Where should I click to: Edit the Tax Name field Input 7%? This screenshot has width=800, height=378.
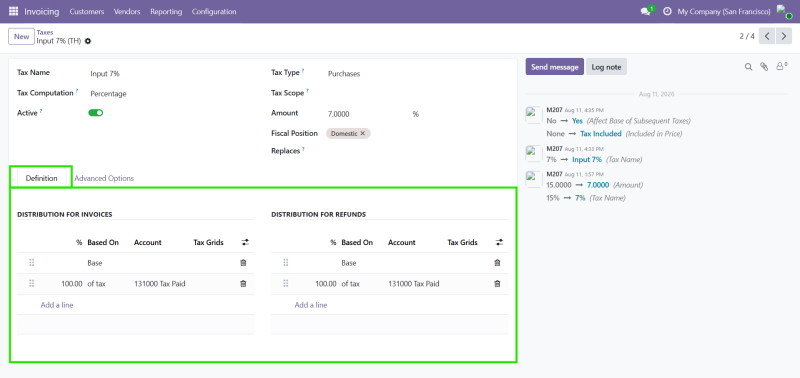click(171, 73)
